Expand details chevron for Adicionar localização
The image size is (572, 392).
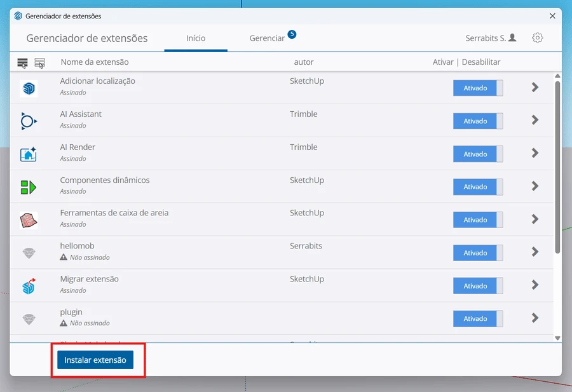[535, 87]
